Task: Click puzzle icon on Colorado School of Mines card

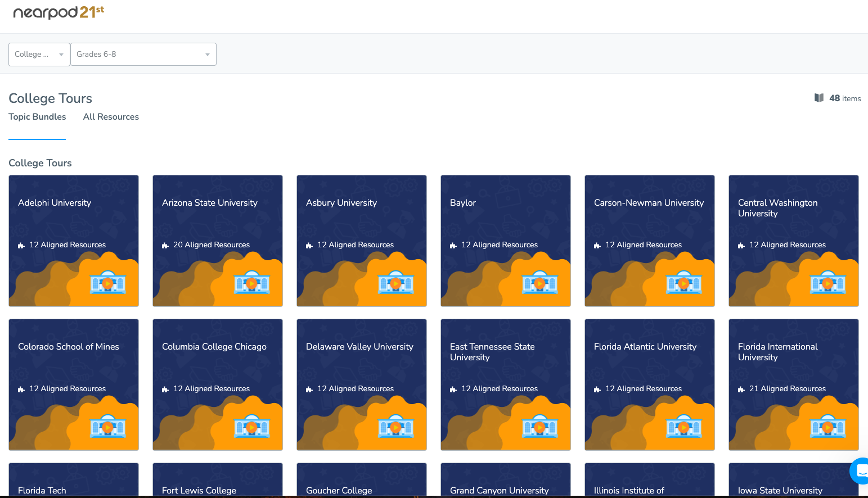Action: point(21,390)
